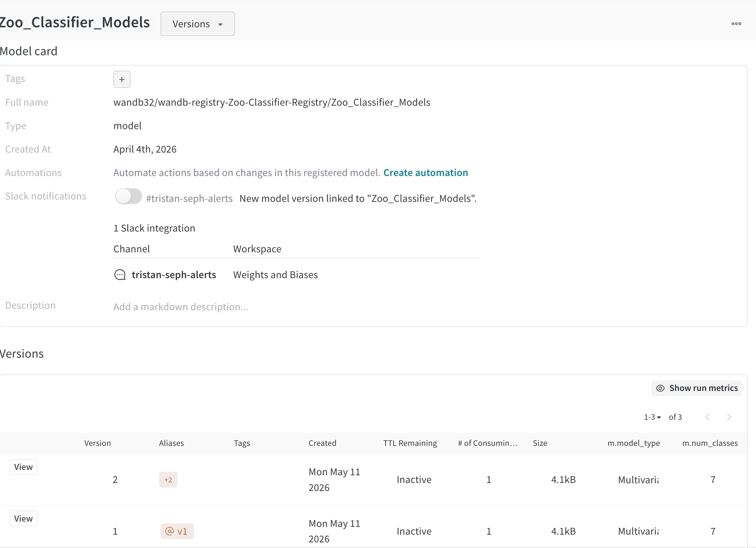Click the Aliases column header

coord(171,443)
